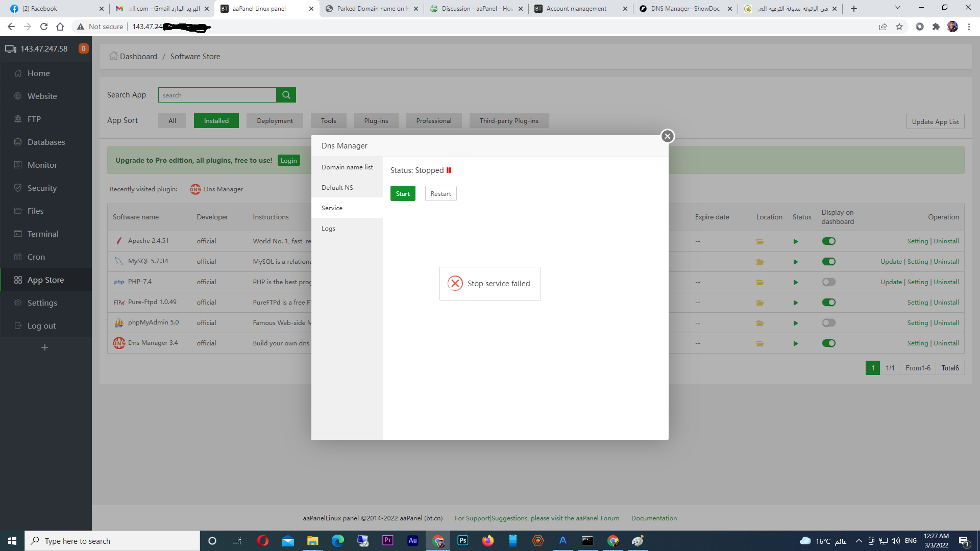Open Dns Manager recently visited plugin

point(217,189)
